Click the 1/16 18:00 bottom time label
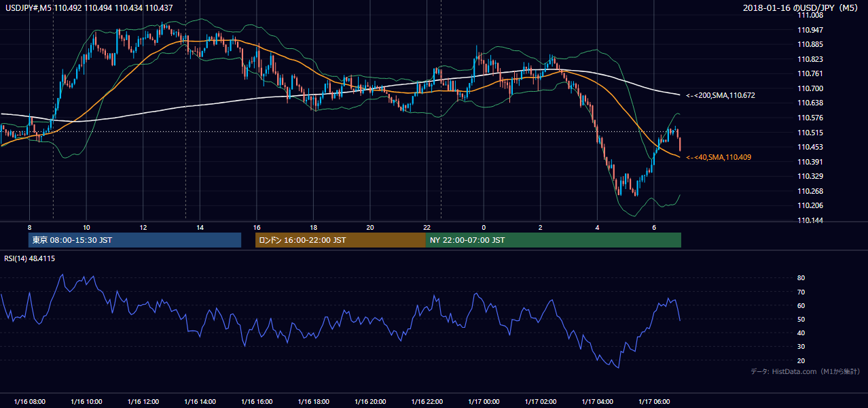The width and height of the screenshot is (868, 408). (313, 402)
